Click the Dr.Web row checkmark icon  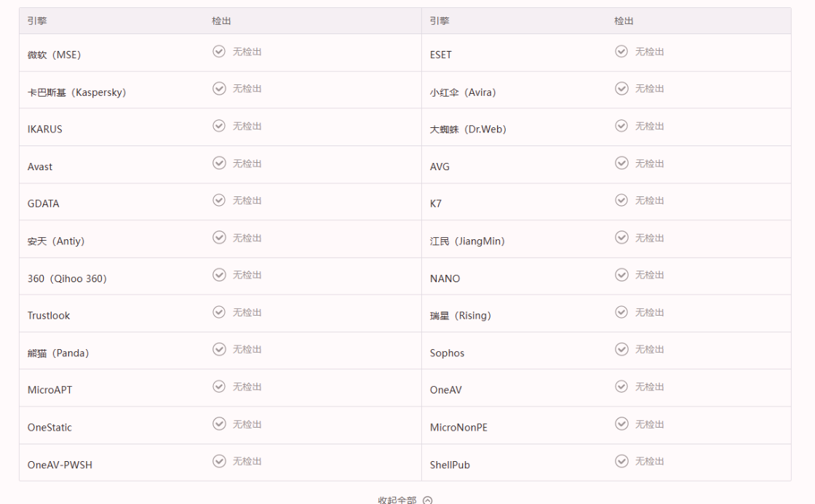click(621, 126)
